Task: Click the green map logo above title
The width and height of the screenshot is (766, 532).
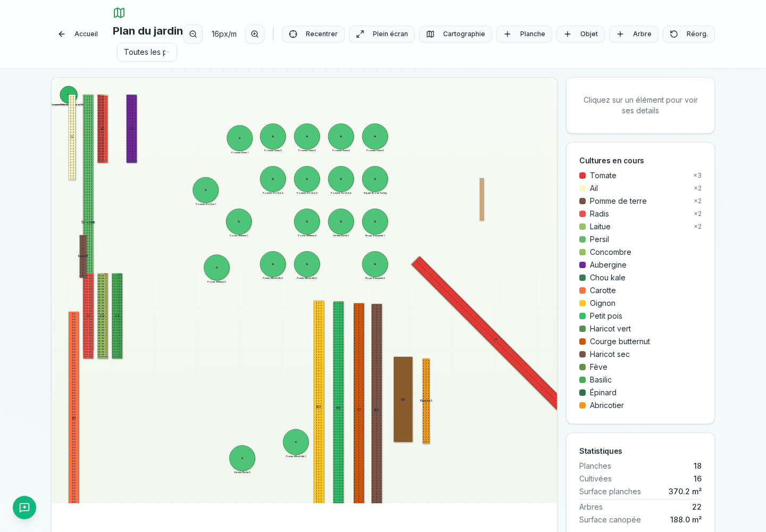Action: 119,13
